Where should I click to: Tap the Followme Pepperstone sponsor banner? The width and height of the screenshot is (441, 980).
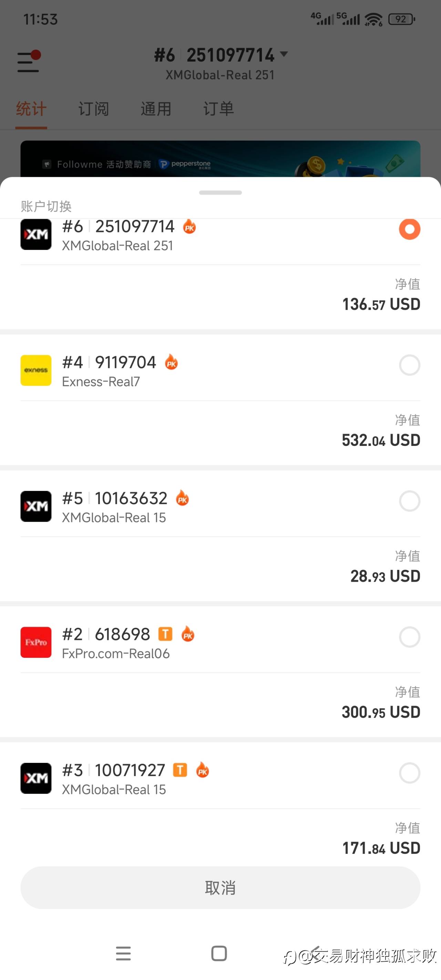[x=220, y=160]
